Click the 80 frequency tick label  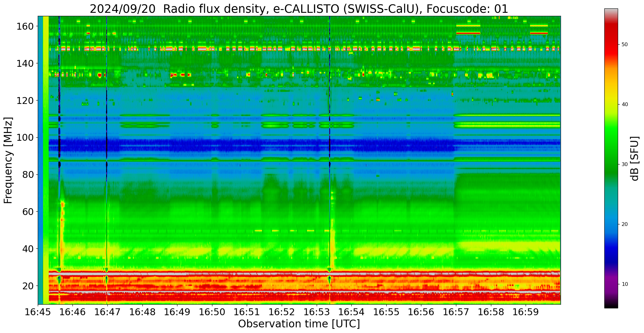point(28,174)
